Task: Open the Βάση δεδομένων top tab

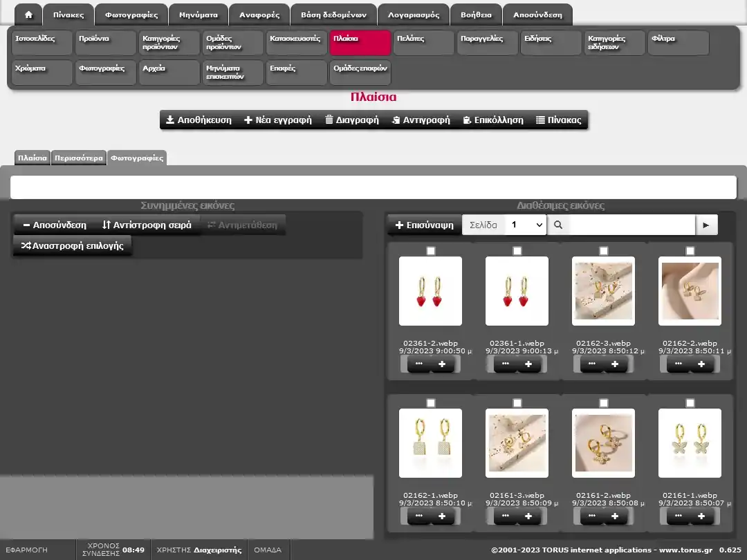Action: pos(333,15)
